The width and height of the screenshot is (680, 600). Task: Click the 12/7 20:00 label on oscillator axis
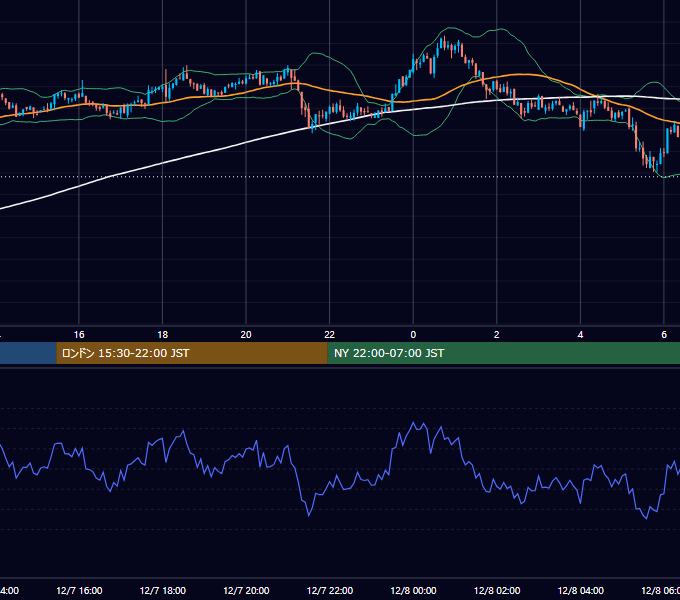pos(246,591)
